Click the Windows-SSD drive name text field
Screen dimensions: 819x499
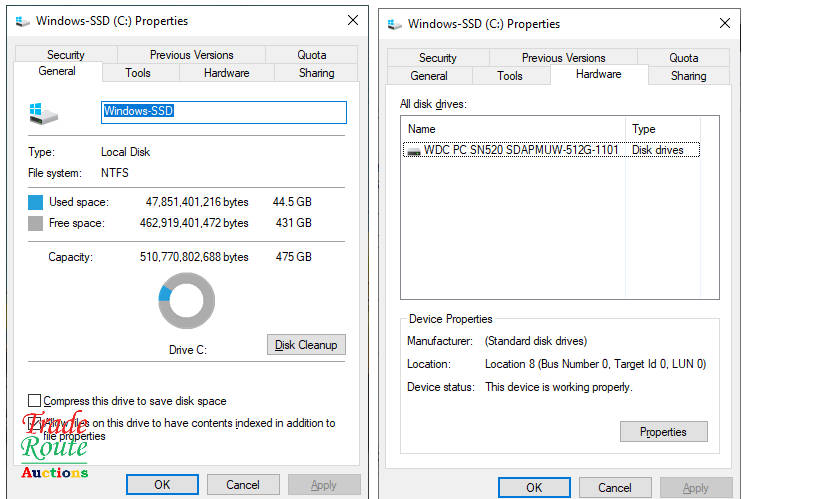(224, 112)
